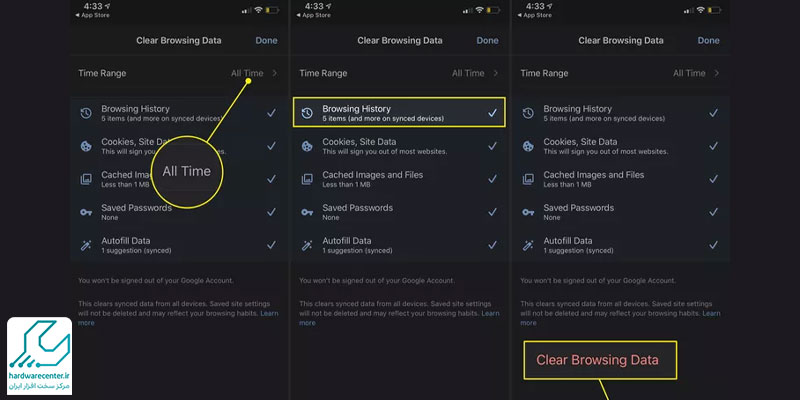Click the highlighted Browsing History clock icon
Image resolution: width=800 pixels, height=400 pixels.
click(307, 113)
